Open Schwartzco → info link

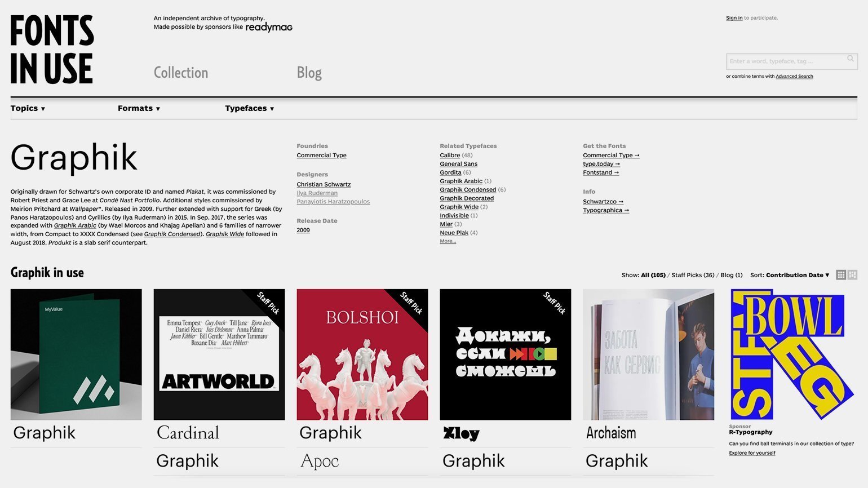coord(603,202)
